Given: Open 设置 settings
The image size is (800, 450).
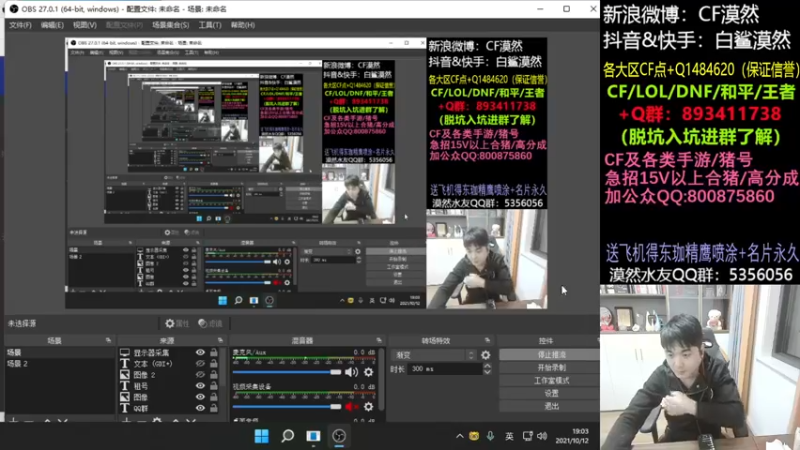Looking at the screenshot, I should (x=549, y=393).
